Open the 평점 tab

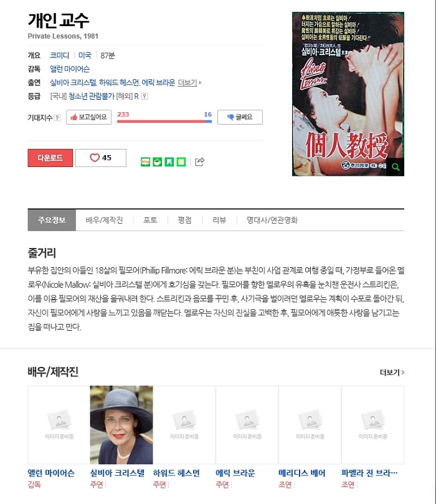click(x=185, y=220)
